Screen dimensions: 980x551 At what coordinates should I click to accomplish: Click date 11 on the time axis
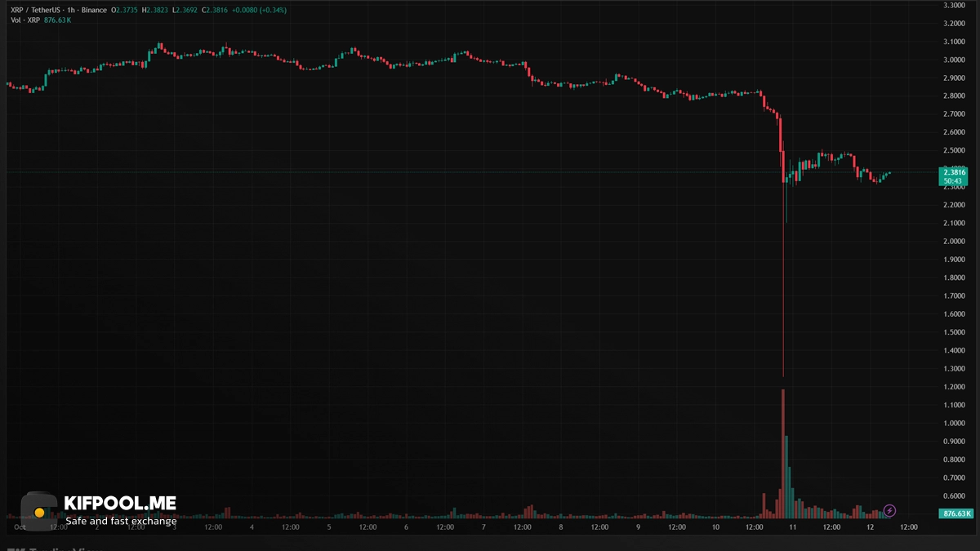point(793,527)
